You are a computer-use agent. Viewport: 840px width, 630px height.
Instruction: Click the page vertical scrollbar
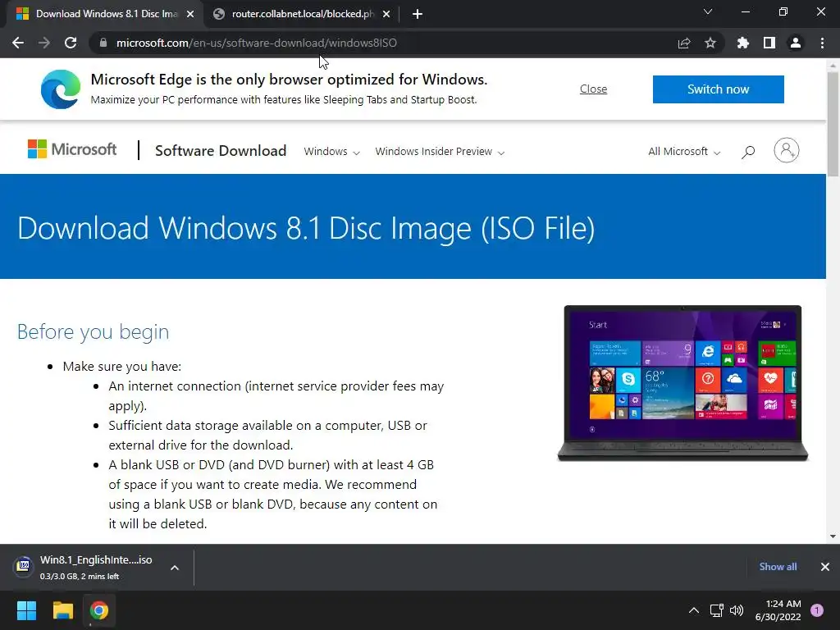pos(833,125)
